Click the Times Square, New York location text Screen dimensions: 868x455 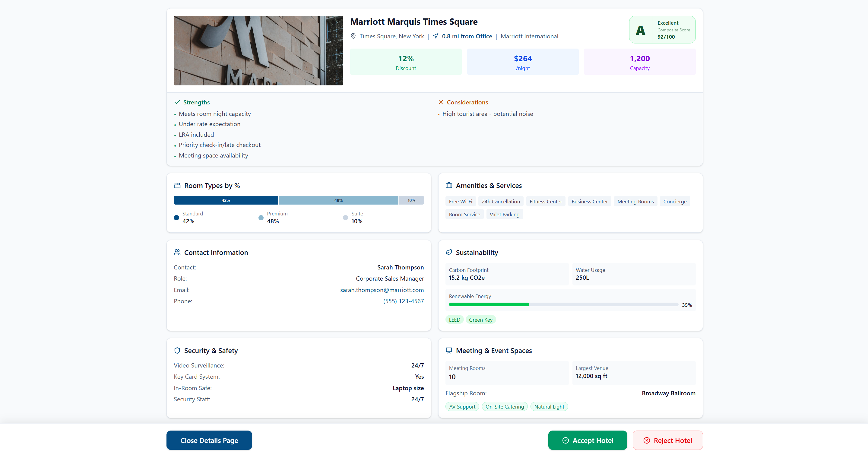[x=391, y=36]
